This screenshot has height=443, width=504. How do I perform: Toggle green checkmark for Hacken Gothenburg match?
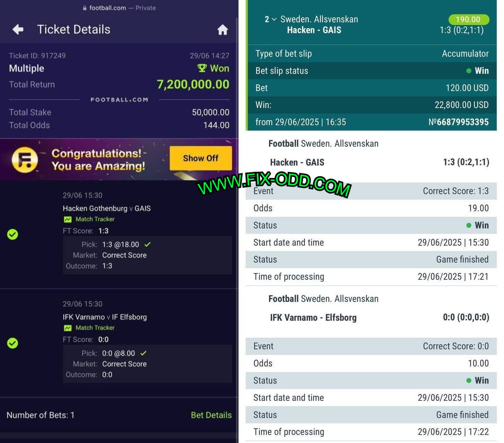[12, 235]
